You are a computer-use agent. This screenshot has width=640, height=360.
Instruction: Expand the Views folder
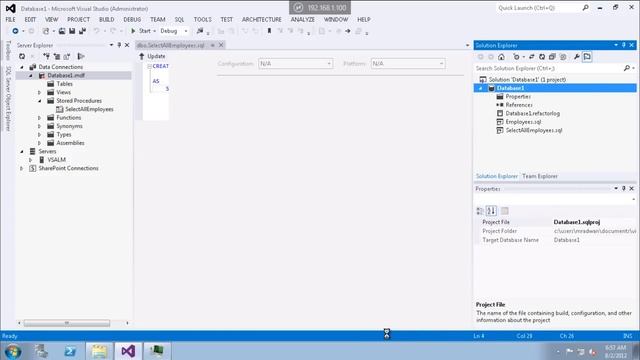[40, 92]
